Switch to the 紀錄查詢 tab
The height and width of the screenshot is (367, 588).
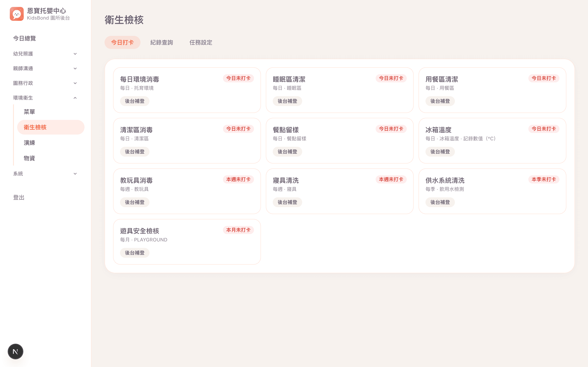[x=161, y=42]
